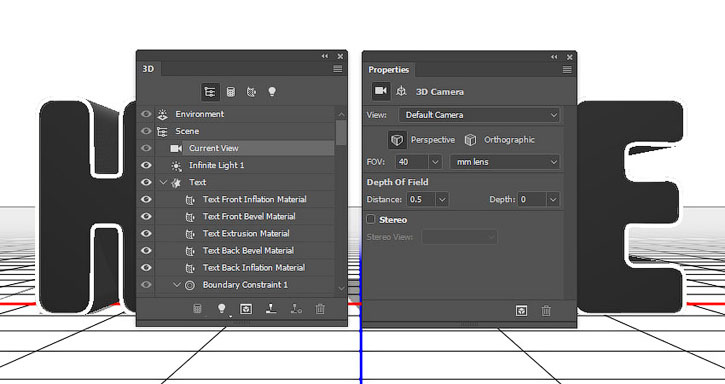This screenshot has height=384, width=725.
Task: Hide Text Back Bevel Material
Action: tap(146, 250)
